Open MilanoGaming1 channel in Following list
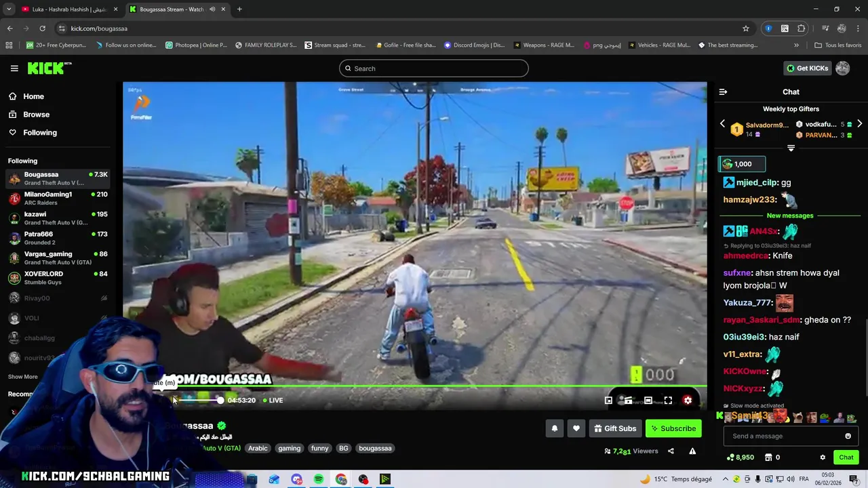Image resolution: width=868 pixels, height=488 pixels. [x=58, y=199]
